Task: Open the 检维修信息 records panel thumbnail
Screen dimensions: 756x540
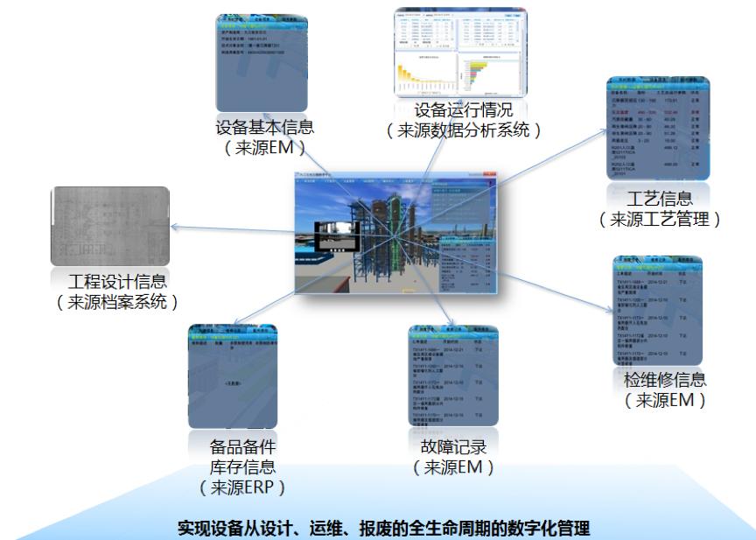Action: point(657,311)
